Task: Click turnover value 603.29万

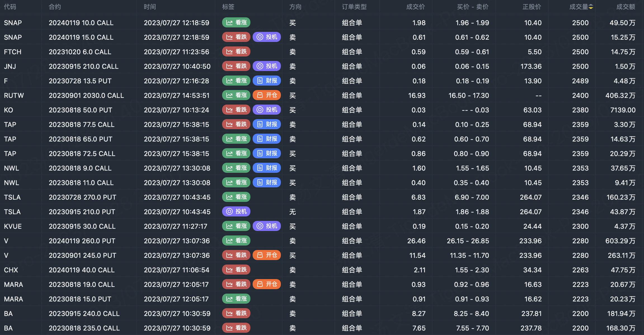Action: coord(621,241)
